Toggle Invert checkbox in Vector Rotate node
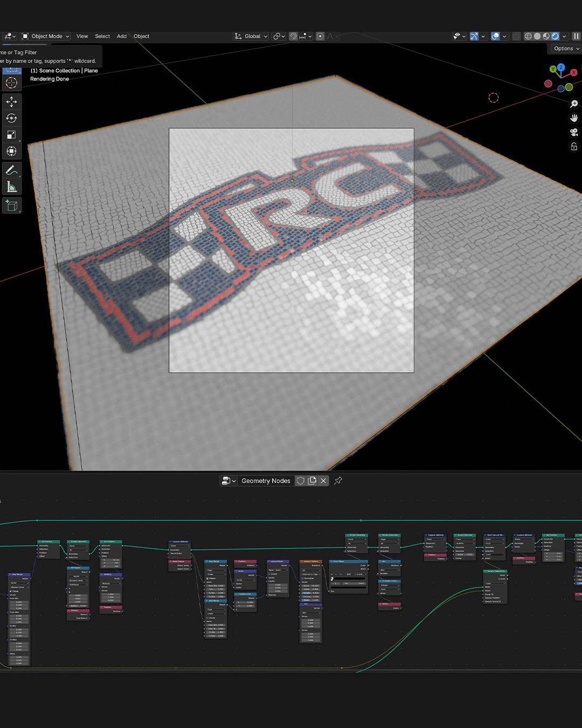Image resolution: width=582 pixels, height=728 pixels. (270, 574)
